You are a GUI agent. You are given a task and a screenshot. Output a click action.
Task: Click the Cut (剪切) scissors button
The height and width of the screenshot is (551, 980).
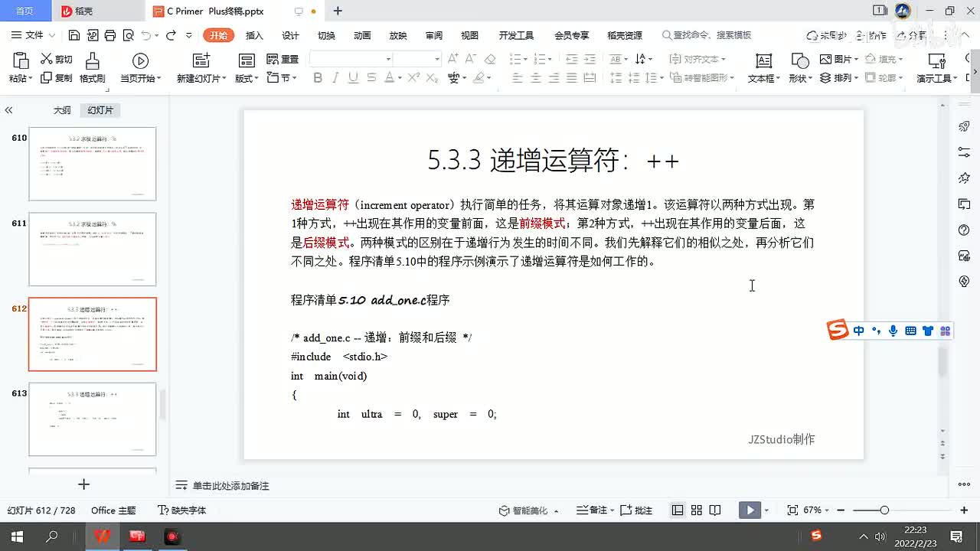click(x=56, y=60)
